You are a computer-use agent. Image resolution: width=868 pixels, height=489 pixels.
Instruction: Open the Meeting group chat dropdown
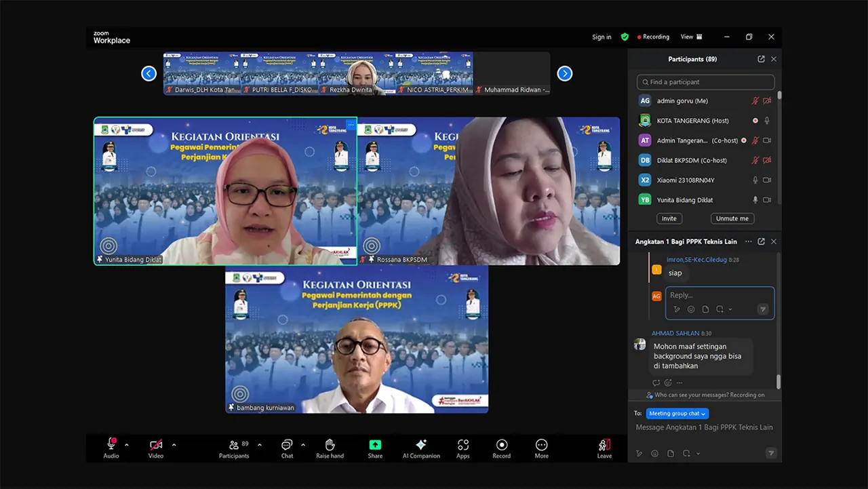(x=677, y=414)
